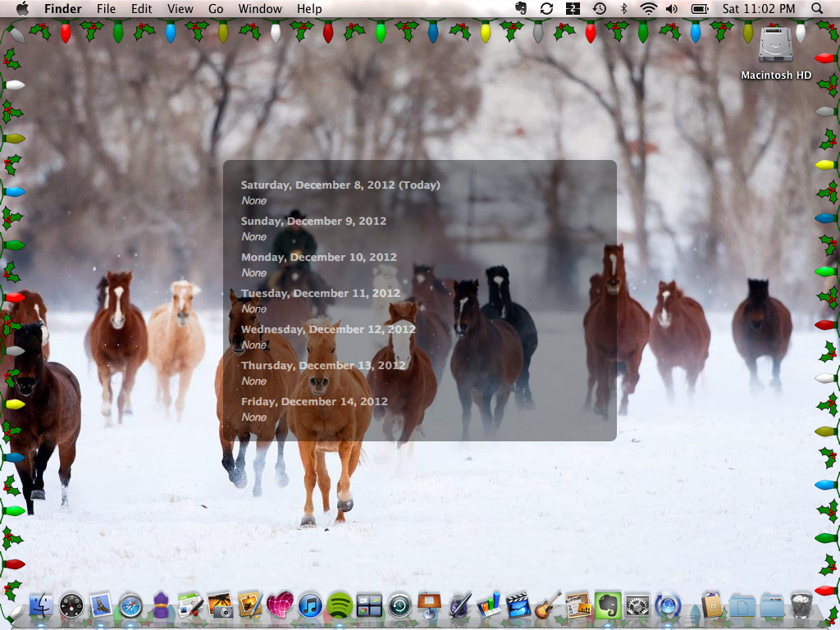840x630 pixels.
Task: Open the Wi-Fi status menu
Action: [x=648, y=8]
